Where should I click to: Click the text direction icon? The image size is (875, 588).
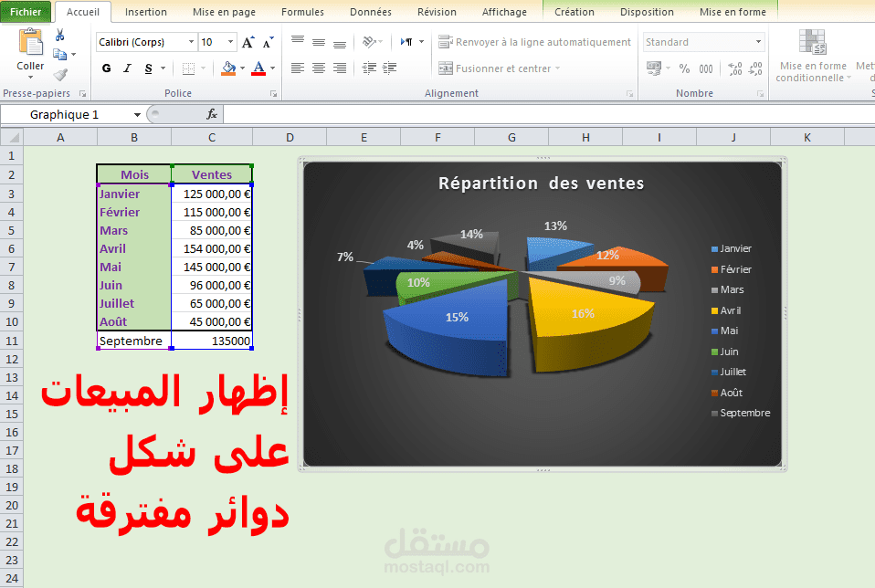pos(406,42)
